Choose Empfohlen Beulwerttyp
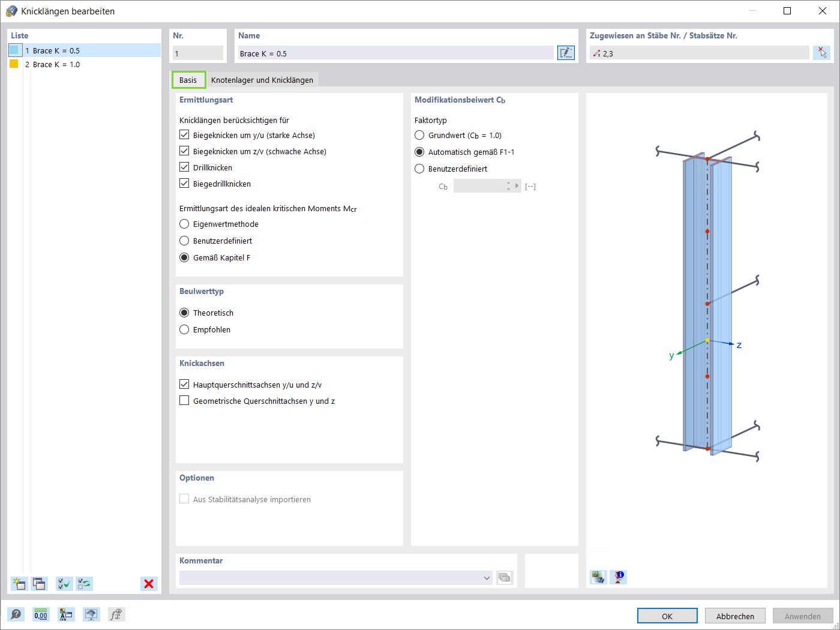This screenshot has height=630, width=840. point(184,329)
